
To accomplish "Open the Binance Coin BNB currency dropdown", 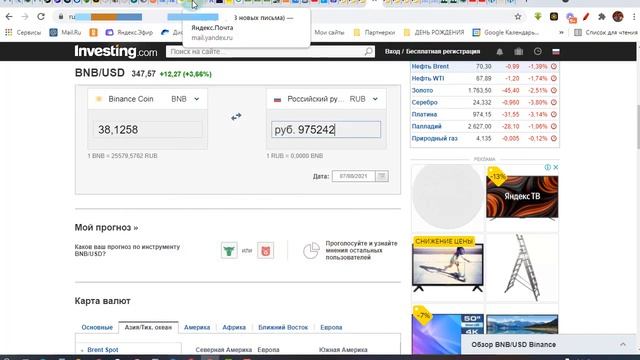I will click(x=147, y=99).
